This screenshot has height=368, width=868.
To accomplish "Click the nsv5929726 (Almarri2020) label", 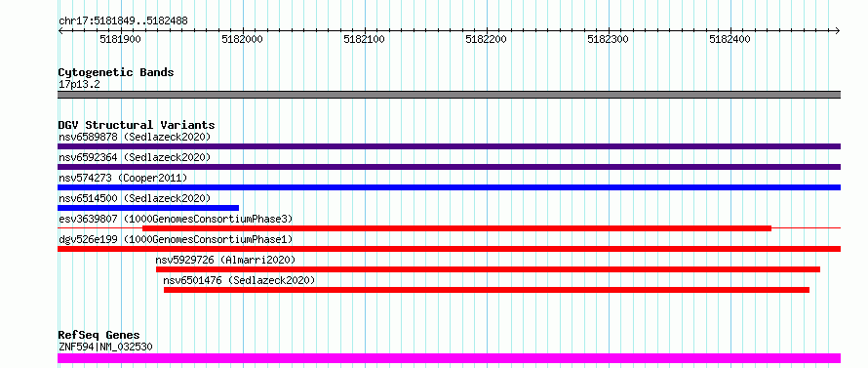I will pyautogui.click(x=225, y=260).
